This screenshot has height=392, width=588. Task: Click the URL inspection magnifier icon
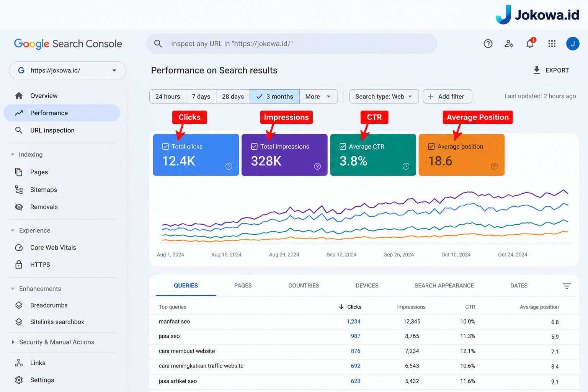point(19,130)
